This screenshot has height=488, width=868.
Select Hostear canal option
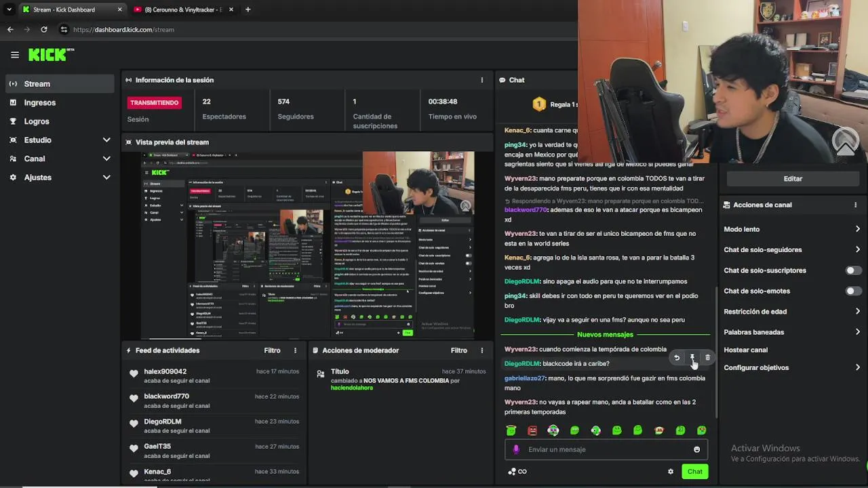[746, 350]
